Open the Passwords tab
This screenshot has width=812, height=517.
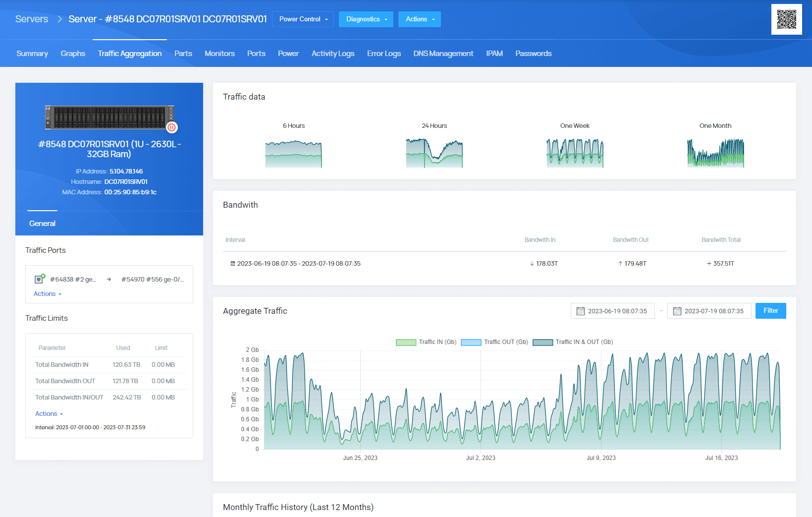point(534,54)
